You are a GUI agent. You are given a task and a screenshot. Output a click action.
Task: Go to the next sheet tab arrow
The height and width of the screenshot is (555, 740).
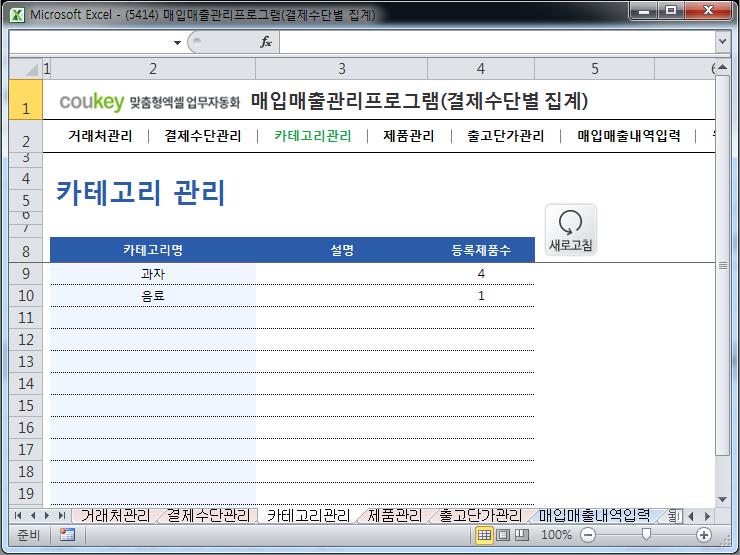point(47,515)
